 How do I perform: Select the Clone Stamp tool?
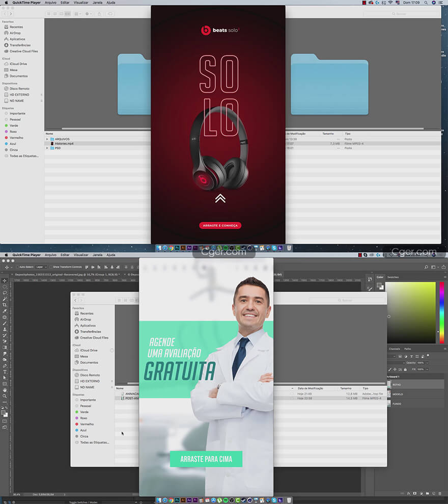point(5,330)
